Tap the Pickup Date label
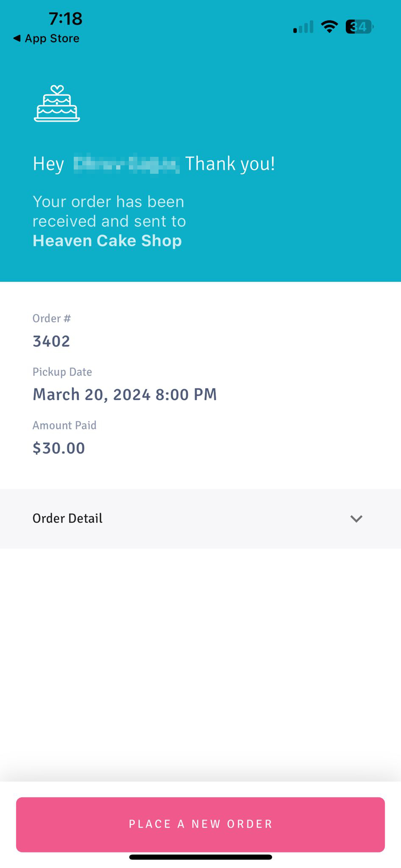 62,372
